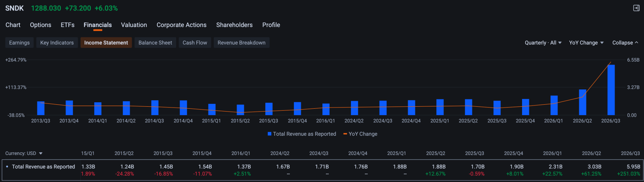Toggle Total Revenue as Reported legend

[x=302, y=134]
